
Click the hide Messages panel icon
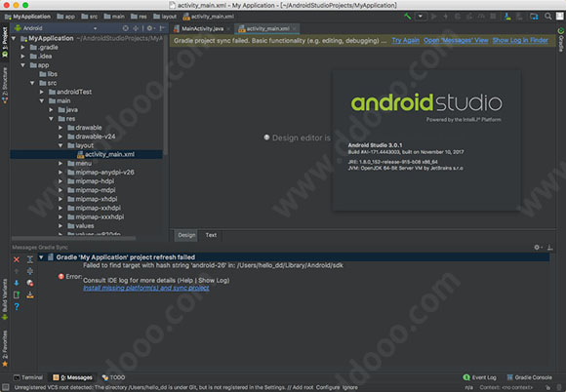549,248
